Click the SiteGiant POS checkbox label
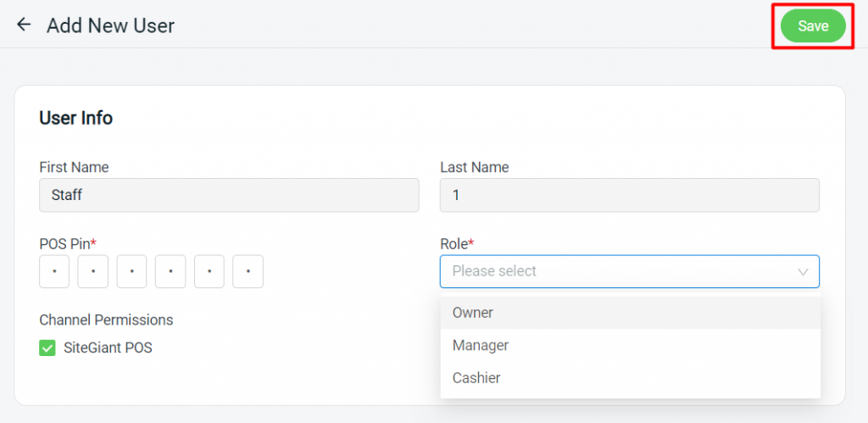The image size is (868, 423). click(108, 348)
